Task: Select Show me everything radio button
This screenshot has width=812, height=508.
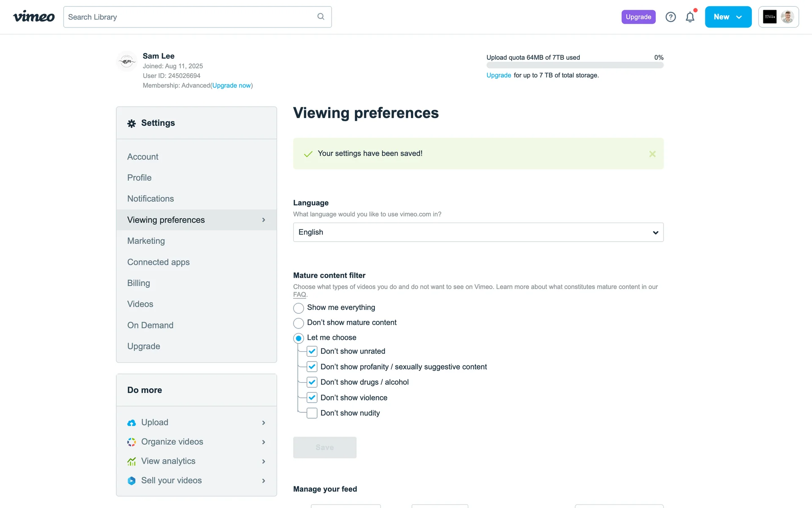Action: 299,308
